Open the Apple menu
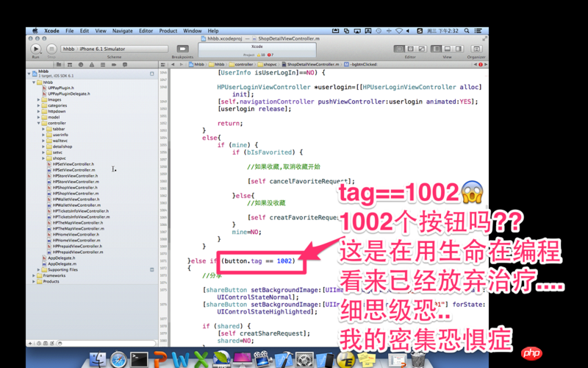This screenshot has width=588, height=368. coord(35,31)
